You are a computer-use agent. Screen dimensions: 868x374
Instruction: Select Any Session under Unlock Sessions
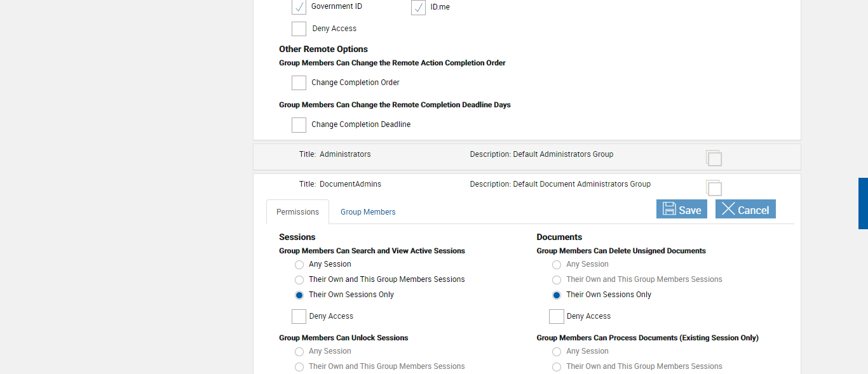pyautogui.click(x=299, y=352)
